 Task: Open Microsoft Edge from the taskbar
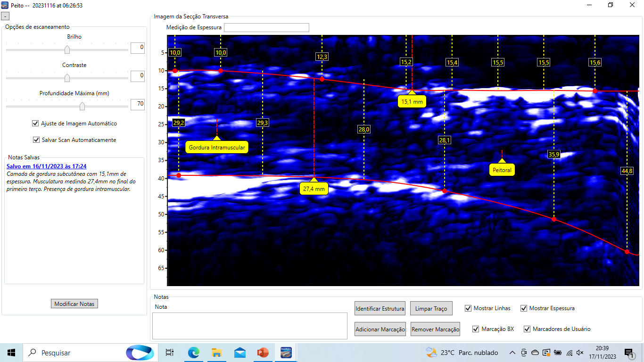point(194,352)
